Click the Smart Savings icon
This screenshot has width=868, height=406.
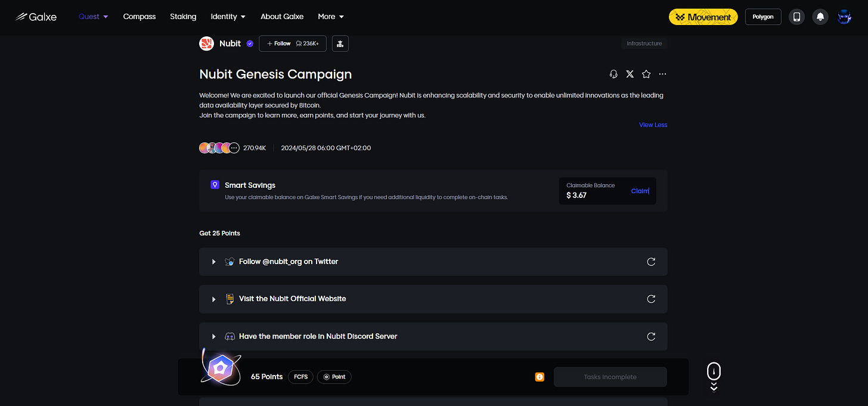pyautogui.click(x=215, y=185)
